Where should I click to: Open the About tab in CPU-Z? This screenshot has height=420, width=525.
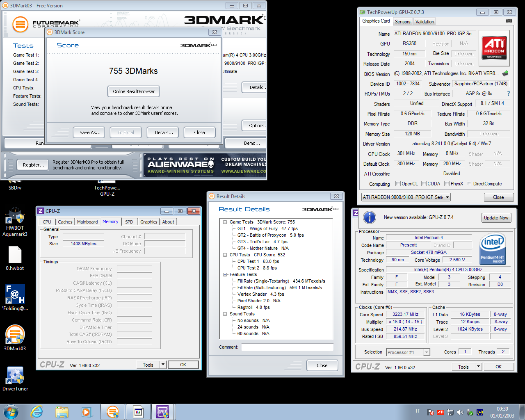(x=168, y=222)
